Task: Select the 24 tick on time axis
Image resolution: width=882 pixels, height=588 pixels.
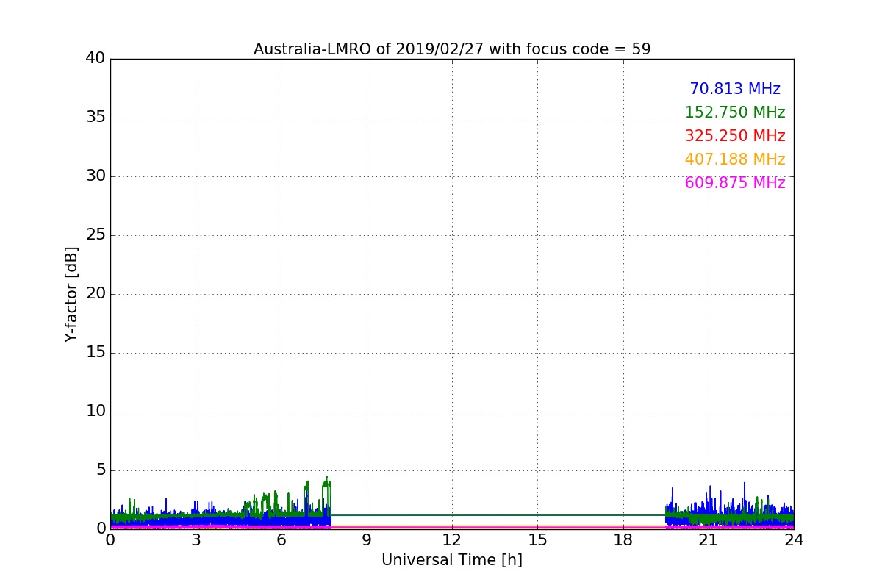Action: pos(794,539)
